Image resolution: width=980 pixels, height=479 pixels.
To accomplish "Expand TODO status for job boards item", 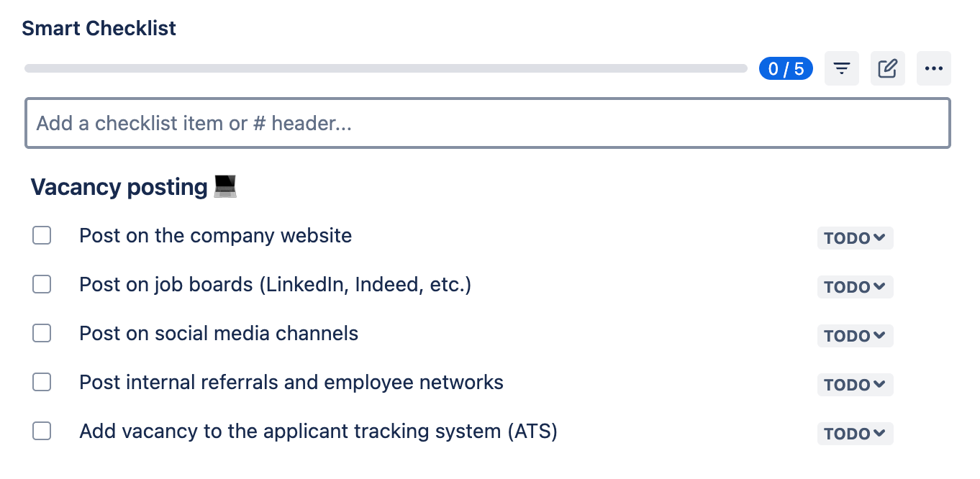I will [x=855, y=287].
